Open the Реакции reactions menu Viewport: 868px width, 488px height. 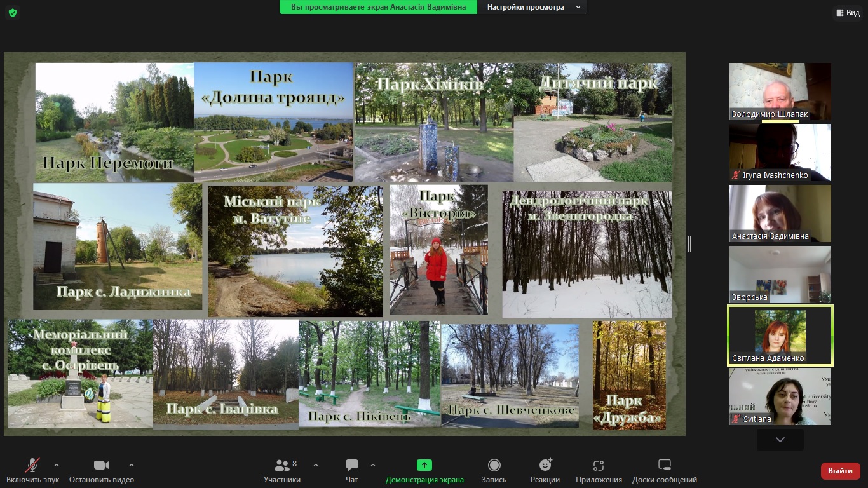pos(545,471)
